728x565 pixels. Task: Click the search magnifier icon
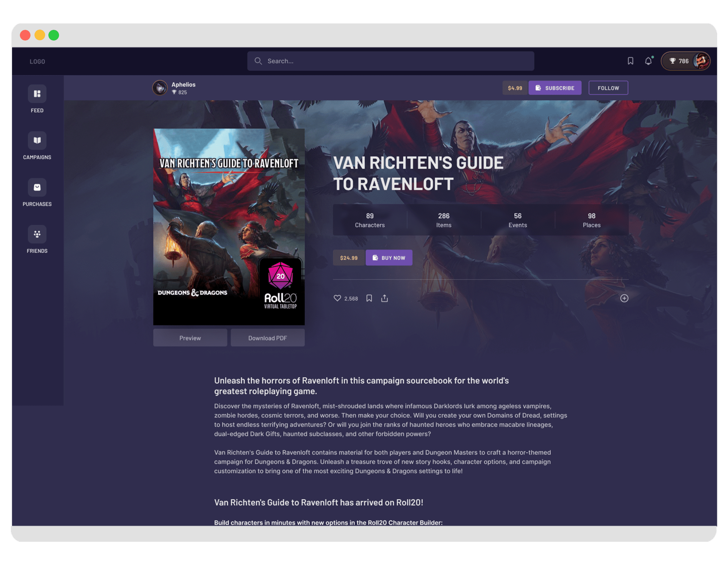[x=258, y=61]
